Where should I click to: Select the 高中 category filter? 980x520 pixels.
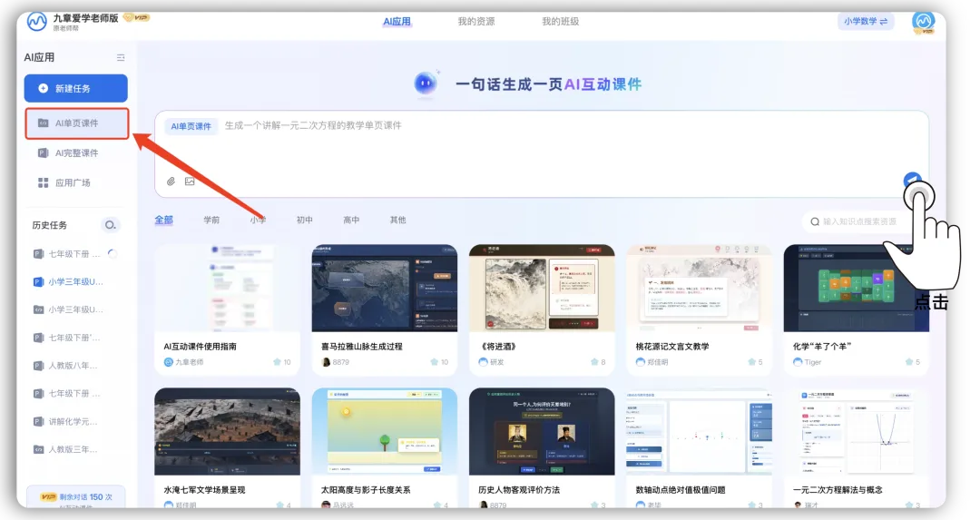(x=351, y=220)
